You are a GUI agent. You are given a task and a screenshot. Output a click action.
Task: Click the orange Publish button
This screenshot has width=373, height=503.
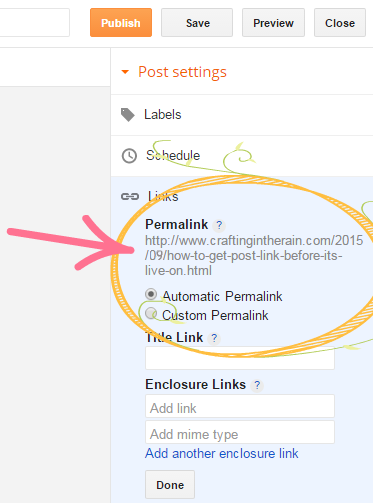tap(121, 23)
